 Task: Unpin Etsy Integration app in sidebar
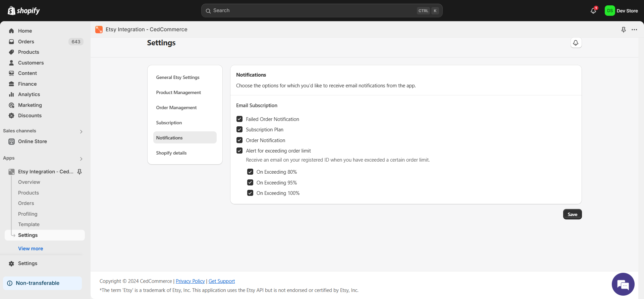(x=79, y=172)
